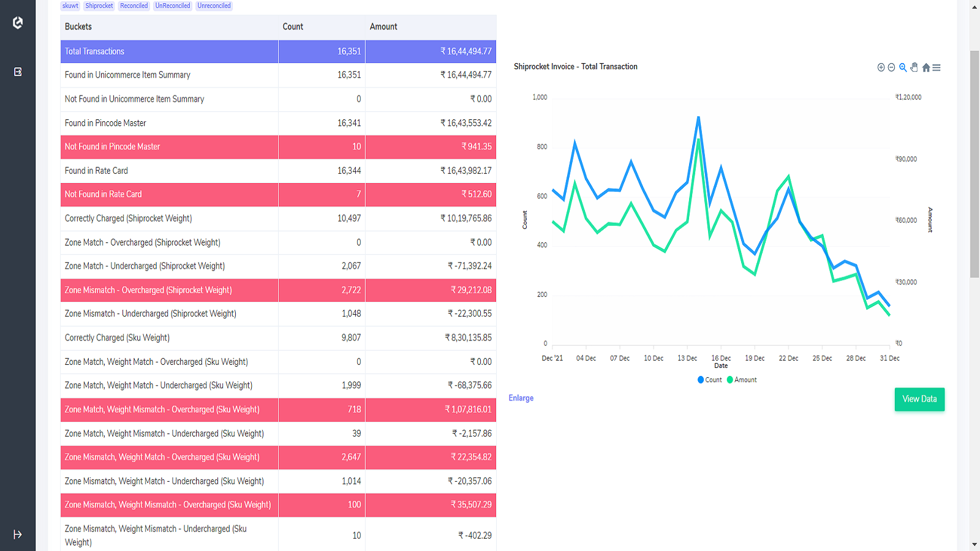The height and width of the screenshot is (551, 980).
Task: Select Zone Match, Weight Match - Undercharged row
Action: pos(278,386)
